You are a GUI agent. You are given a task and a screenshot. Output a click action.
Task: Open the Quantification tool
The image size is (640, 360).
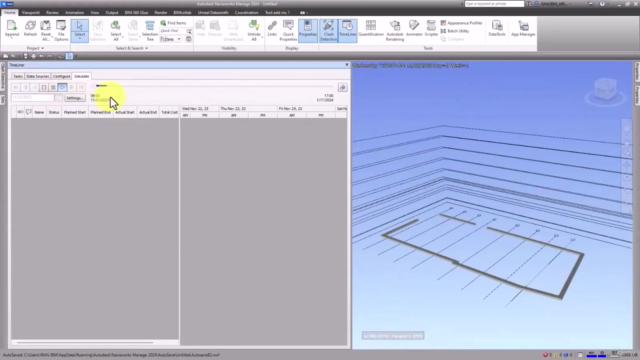coord(371,29)
